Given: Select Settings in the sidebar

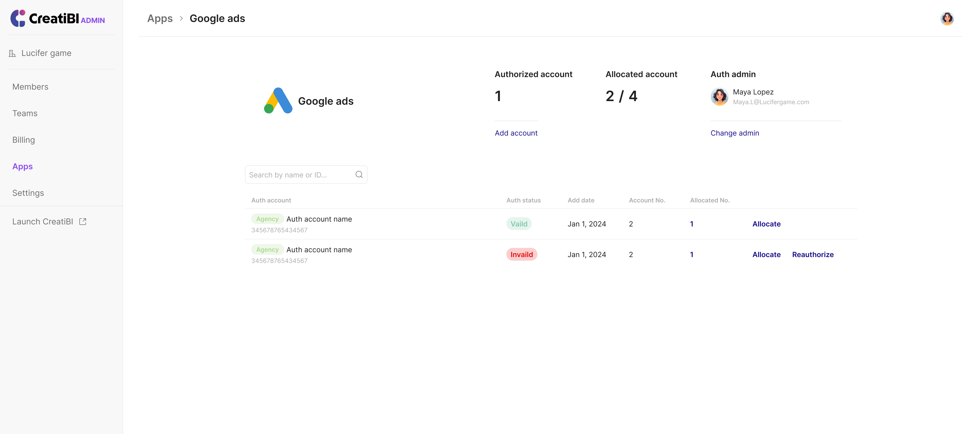Looking at the screenshot, I should pyautogui.click(x=28, y=193).
